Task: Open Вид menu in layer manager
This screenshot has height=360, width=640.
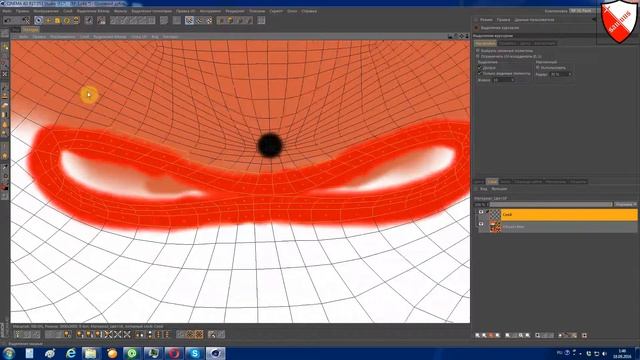Action: pyautogui.click(x=484, y=189)
